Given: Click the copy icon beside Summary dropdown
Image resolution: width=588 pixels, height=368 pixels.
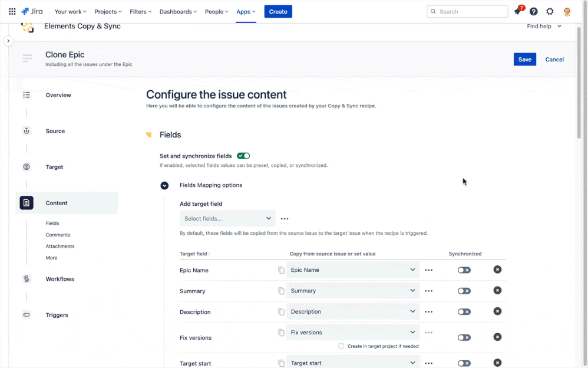Looking at the screenshot, I should pyautogui.click(x=281, y=291).
